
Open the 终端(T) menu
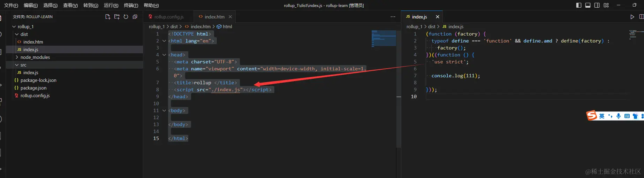[x=131, y=5]
